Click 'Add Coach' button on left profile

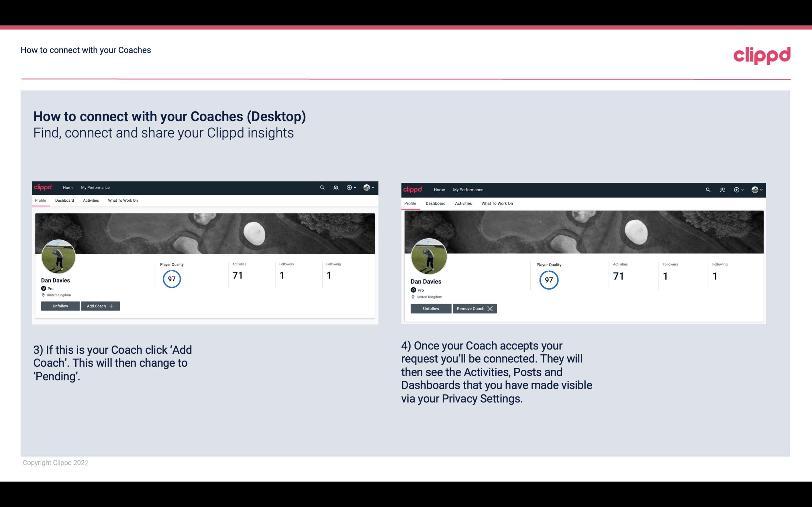coord(99,306)
